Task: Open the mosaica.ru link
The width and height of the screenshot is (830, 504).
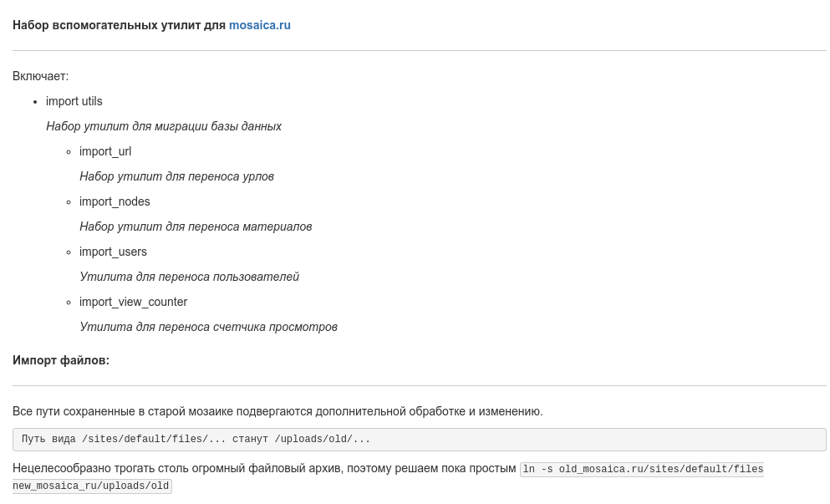Action: pyautogui.click(x=259, y=25)
